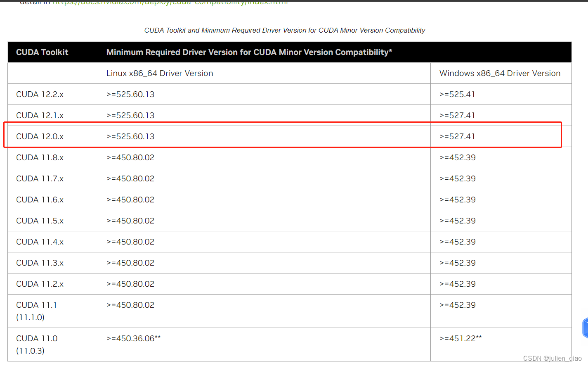The height and width of the screenshot is (366, 588).
Task: Select the Windows driver value in the CUDA 11.1 row
Action: tap(458, 305)
